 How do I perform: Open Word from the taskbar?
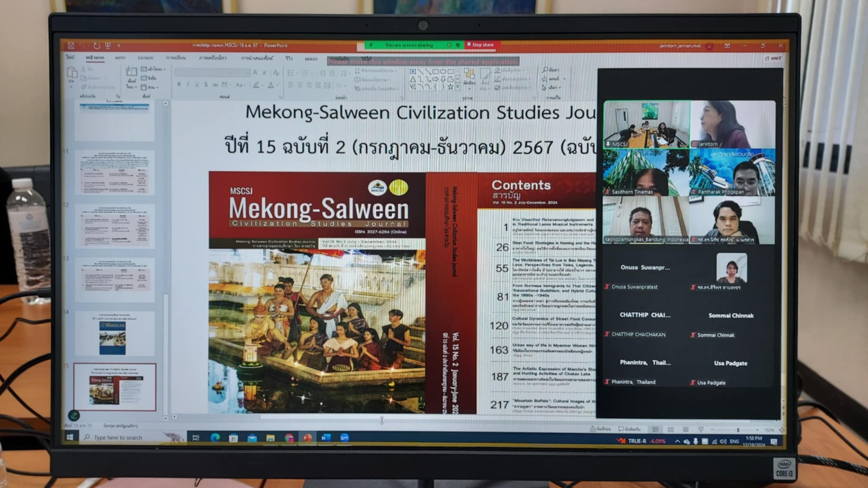[x=325, y=438]
